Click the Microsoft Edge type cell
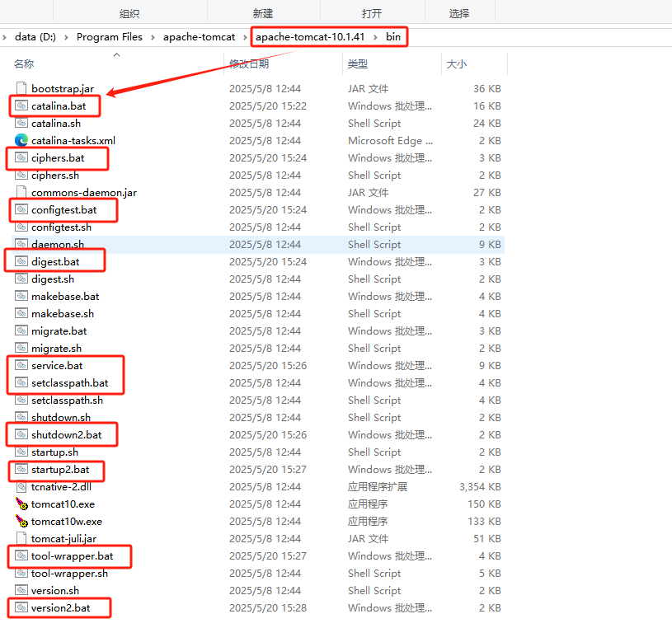672x642 pixels. click(x=390, y=140)
